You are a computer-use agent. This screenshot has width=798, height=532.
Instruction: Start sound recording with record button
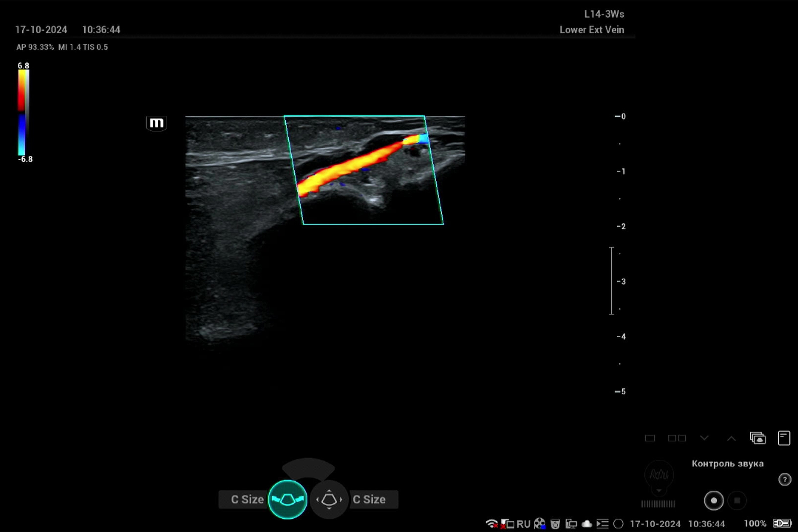point(714,500)
